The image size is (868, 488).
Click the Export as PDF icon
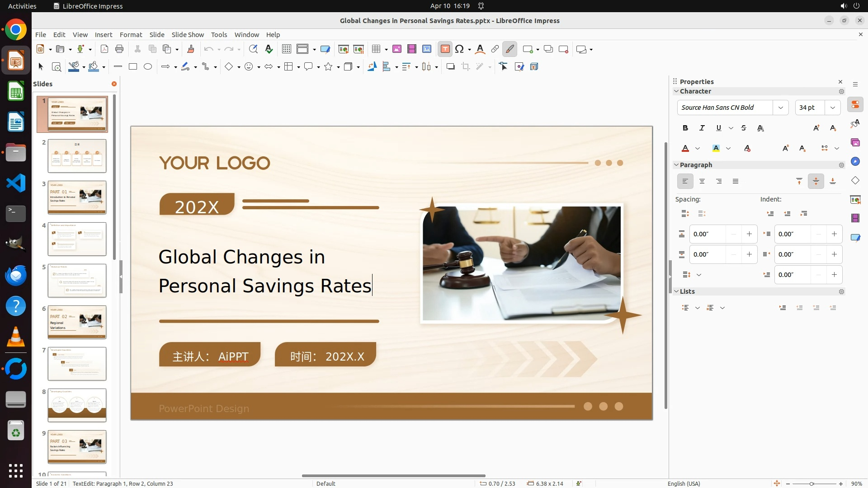(104, 49)
